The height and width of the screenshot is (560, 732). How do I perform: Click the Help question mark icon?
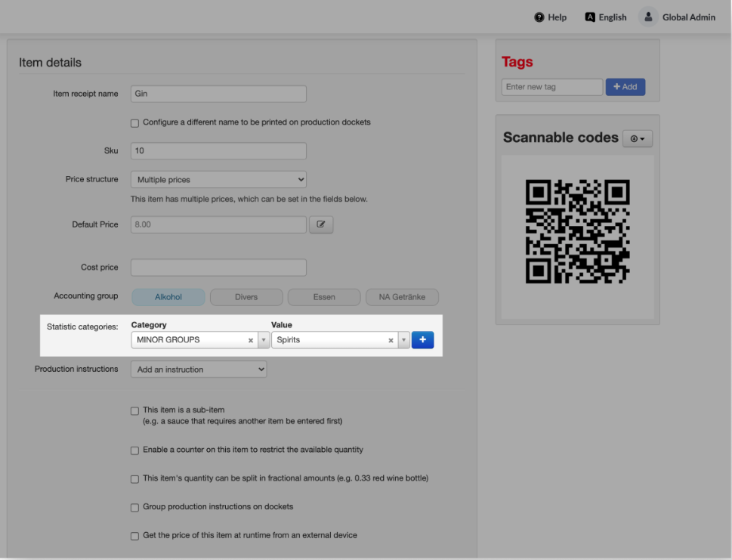(539, 17)
